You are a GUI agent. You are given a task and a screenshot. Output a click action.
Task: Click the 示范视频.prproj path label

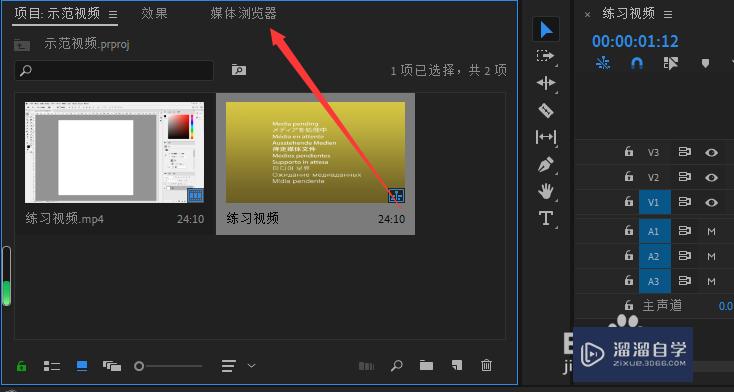coord(86,44)
